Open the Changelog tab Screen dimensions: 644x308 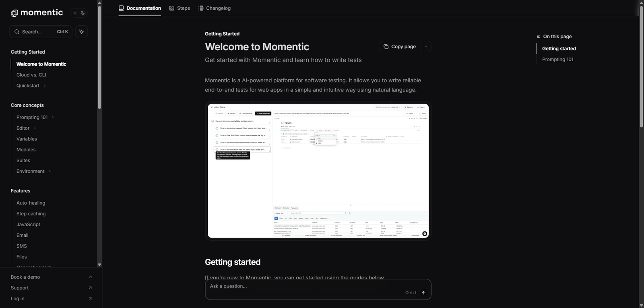point(215,8)
